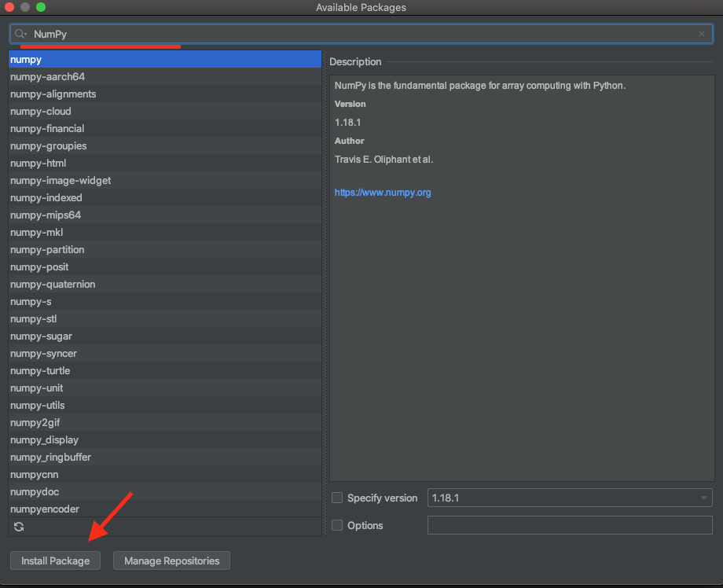The height and width of the screenshot is (588, 723).
Task: Close the Available Packages window
Action: (9, 7)
